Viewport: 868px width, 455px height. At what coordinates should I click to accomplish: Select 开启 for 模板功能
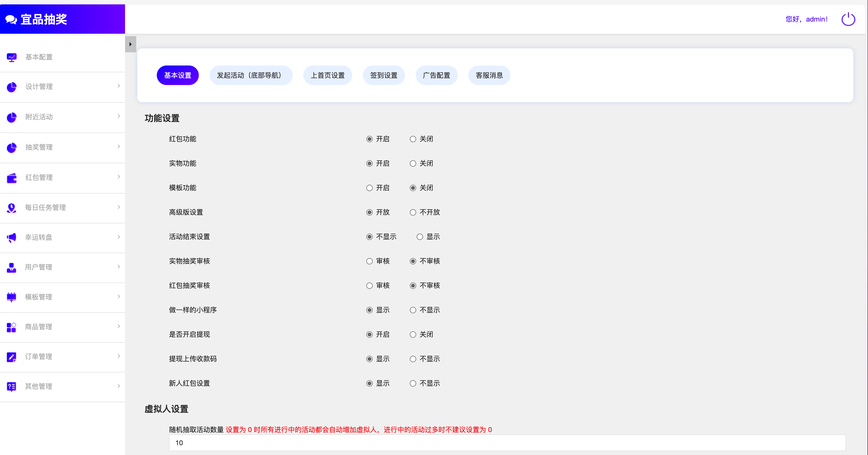pyautogui.click(x=369, y=188)
